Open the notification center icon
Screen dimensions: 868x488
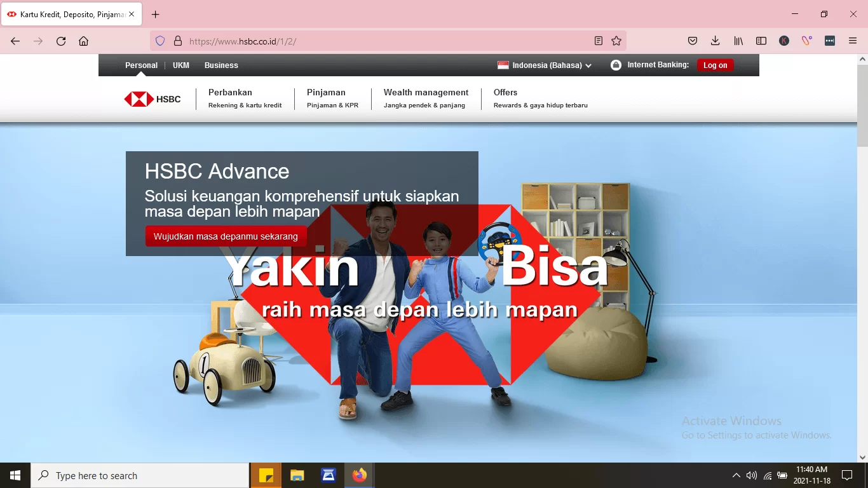click(x=846, y=475)
